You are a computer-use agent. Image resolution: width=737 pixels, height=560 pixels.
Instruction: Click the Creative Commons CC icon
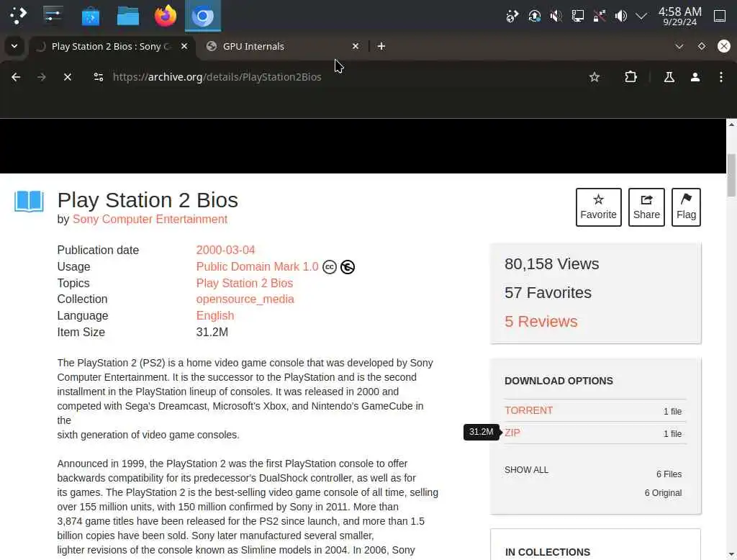[x=330, y=267]
